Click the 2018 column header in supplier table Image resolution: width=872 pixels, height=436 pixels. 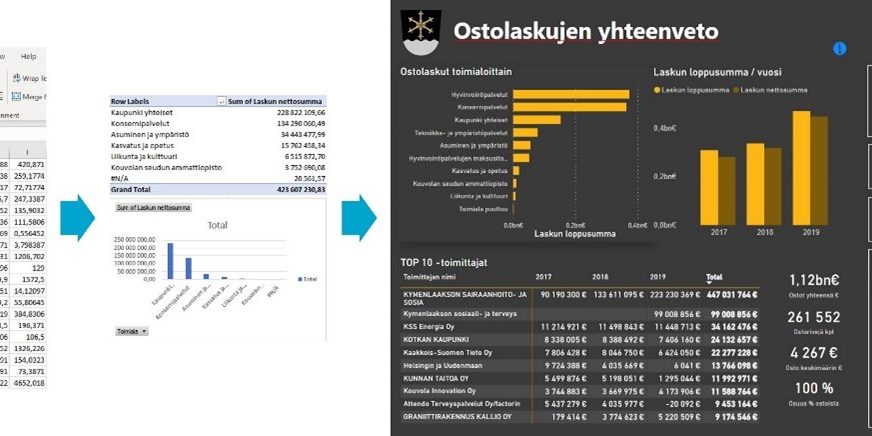coord(600,276)
